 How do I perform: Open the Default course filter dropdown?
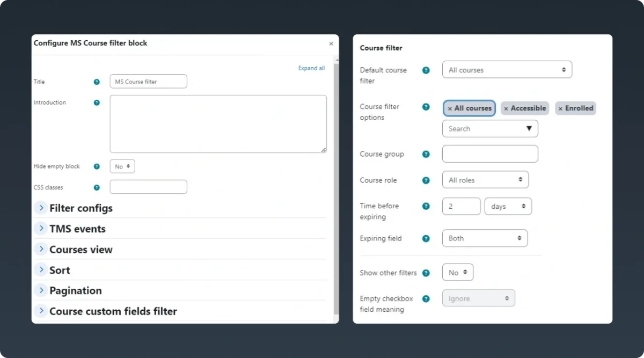(507, 70)
